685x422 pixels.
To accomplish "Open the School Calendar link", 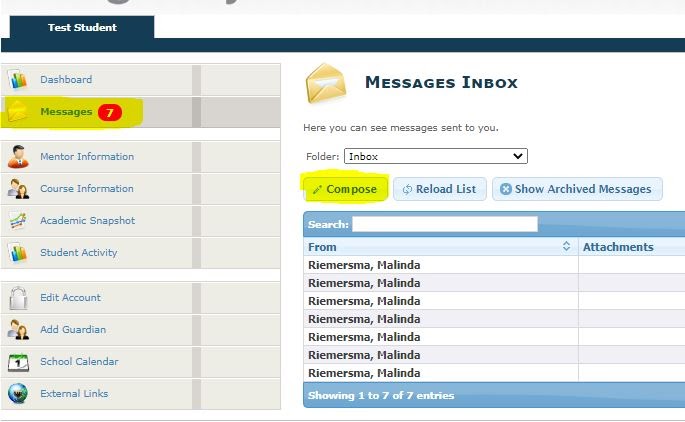I will (79, 362).
